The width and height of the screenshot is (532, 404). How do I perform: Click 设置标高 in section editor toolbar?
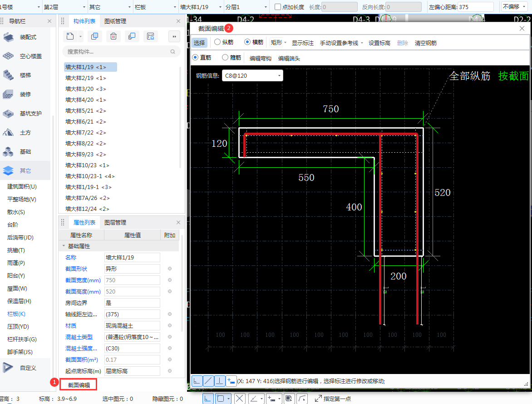click(x=379, y=43)
